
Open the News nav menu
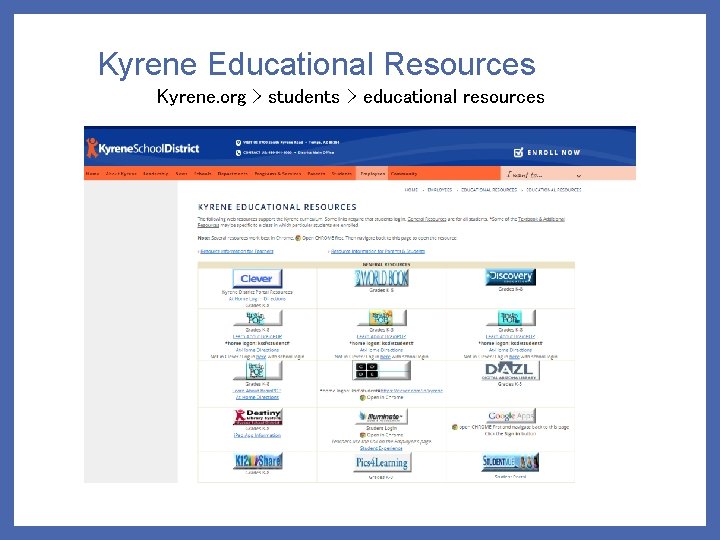click(181, 174)
